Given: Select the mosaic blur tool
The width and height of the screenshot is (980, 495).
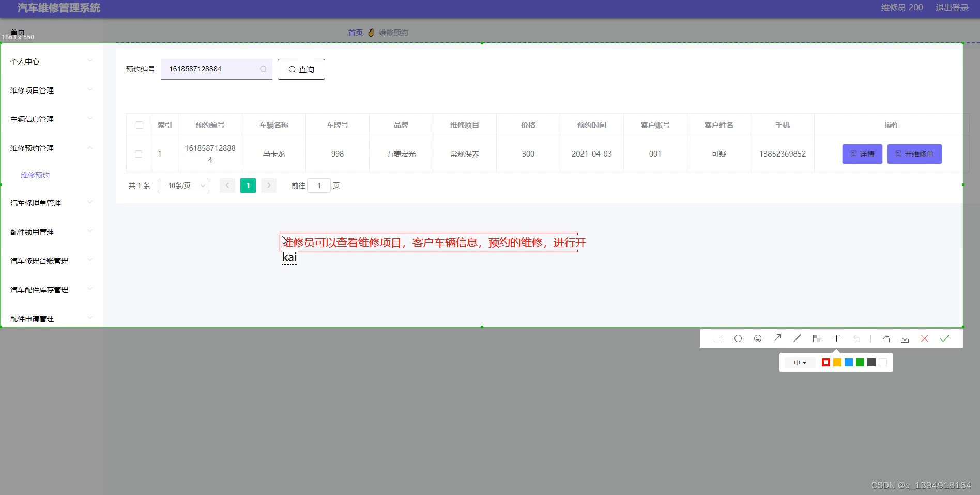Looking at the screenshot, I should click(817, 338).
